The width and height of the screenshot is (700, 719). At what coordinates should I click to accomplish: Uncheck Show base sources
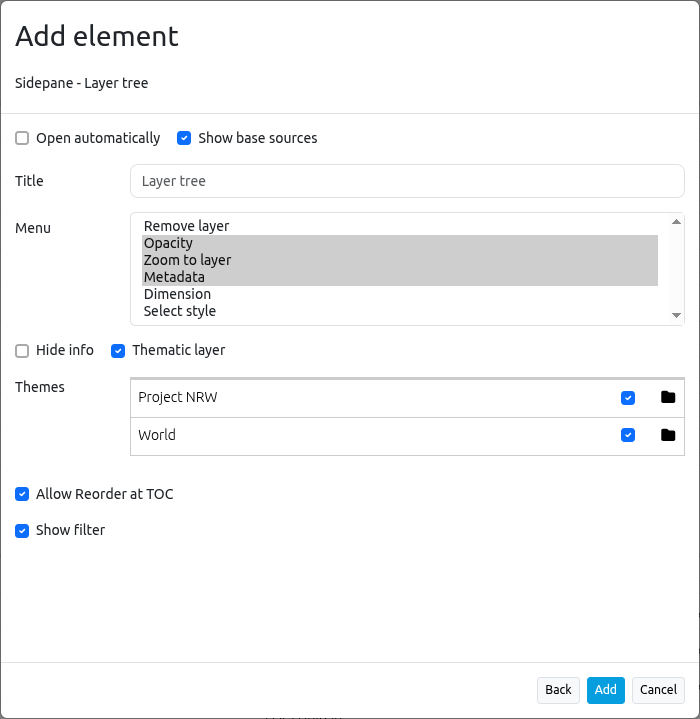tap(184, 138)
